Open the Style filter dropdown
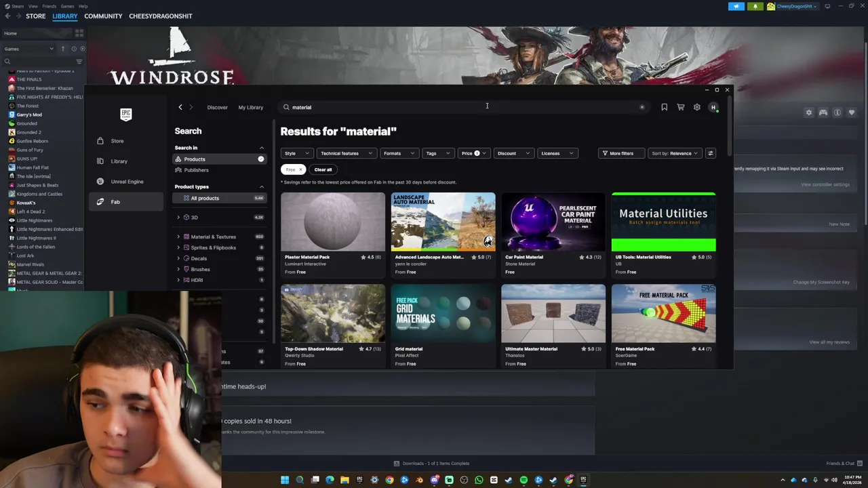This screenshot has width=868, height=488. point(296,153)
